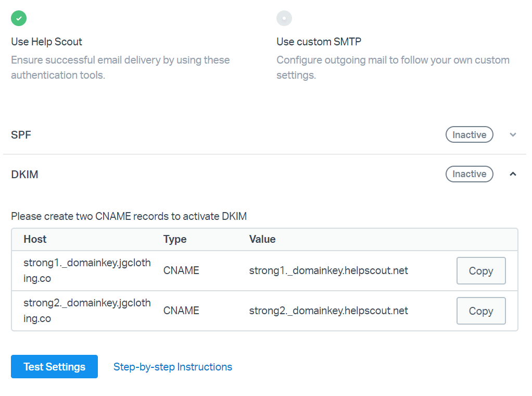
Task: Open the Step-by-step Instructions link
Action: pyautogui.click(x=173, y=367)
